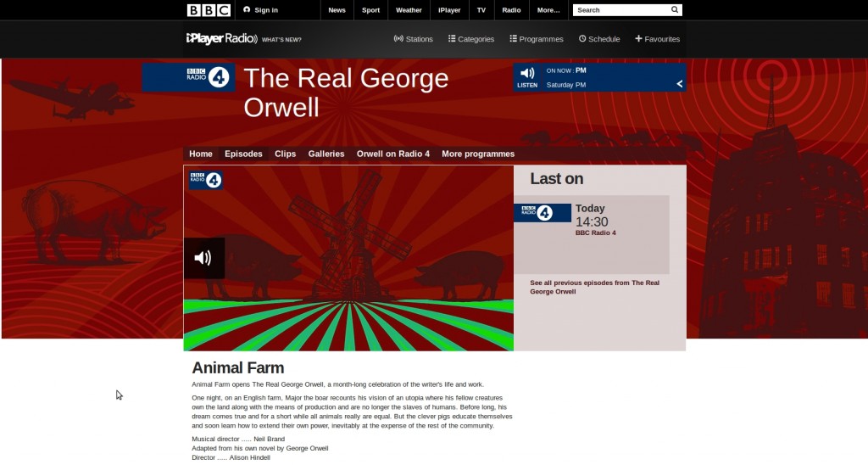Open Favourites with the plus icon
Viewport: 868px width, 465px height.
coord(657,39)
